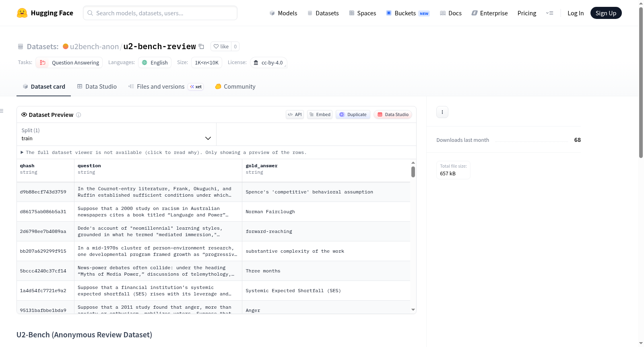Open the Files and versions tab

[x=165, y=87]
